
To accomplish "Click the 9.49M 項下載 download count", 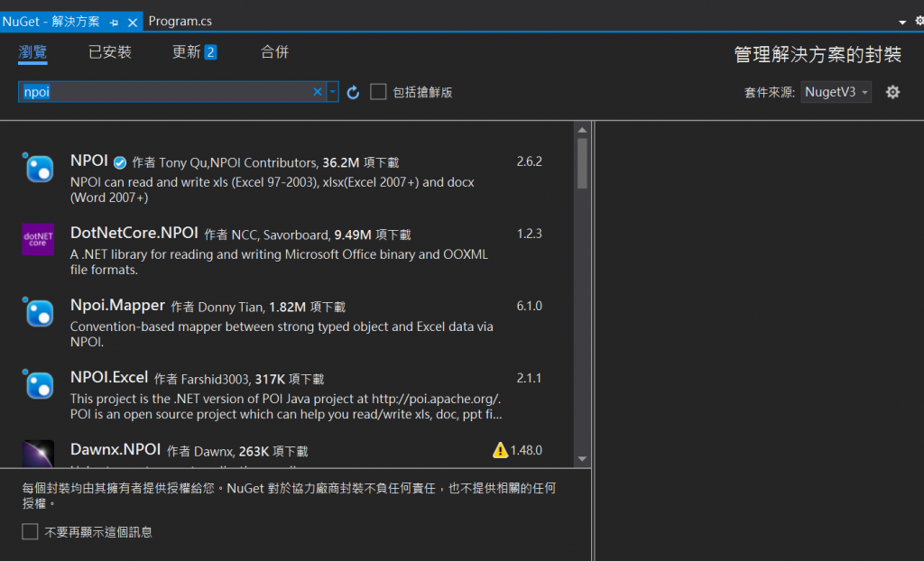I will coord(373,235).
